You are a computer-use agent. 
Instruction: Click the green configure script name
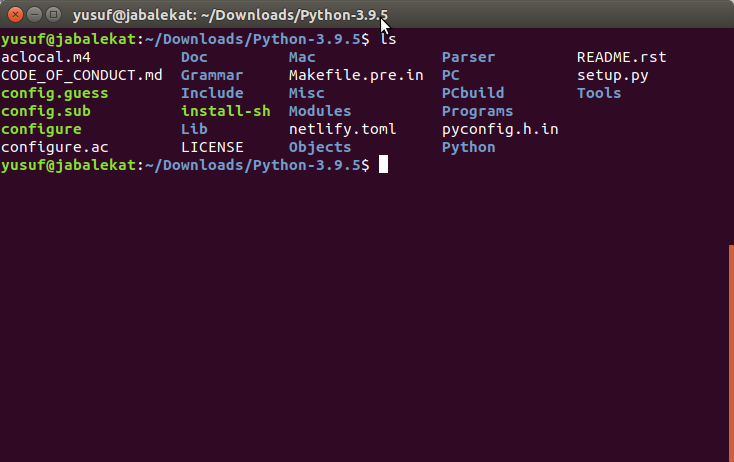[x=41, y=129]
